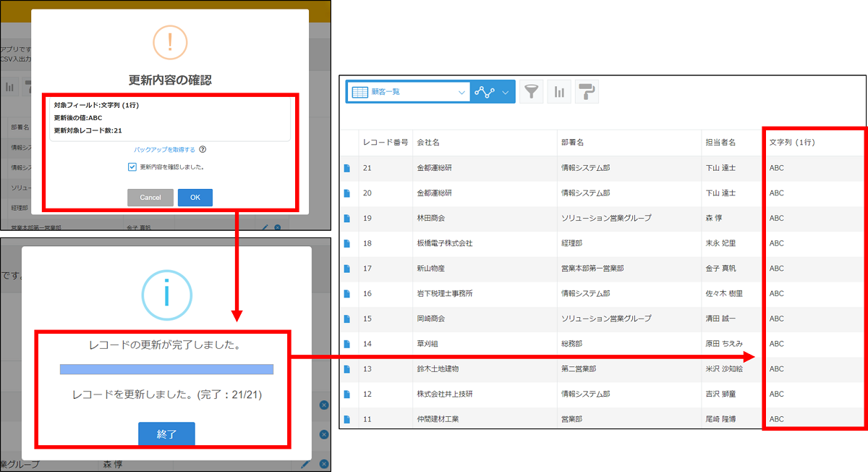Click the info icon in the completion dialog
The height and width of the screenshot is (472, 868).
click(167, 295)
